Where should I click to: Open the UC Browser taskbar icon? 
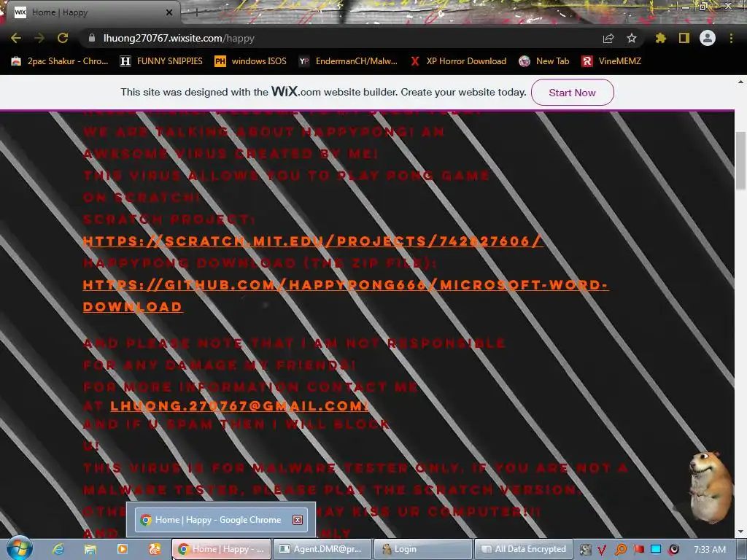(155, 549)
